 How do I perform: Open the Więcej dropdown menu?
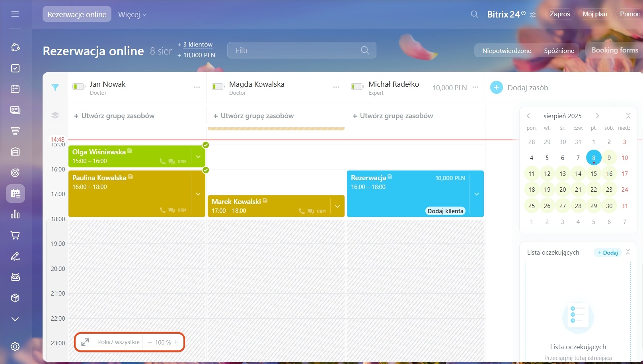(132, 14)
